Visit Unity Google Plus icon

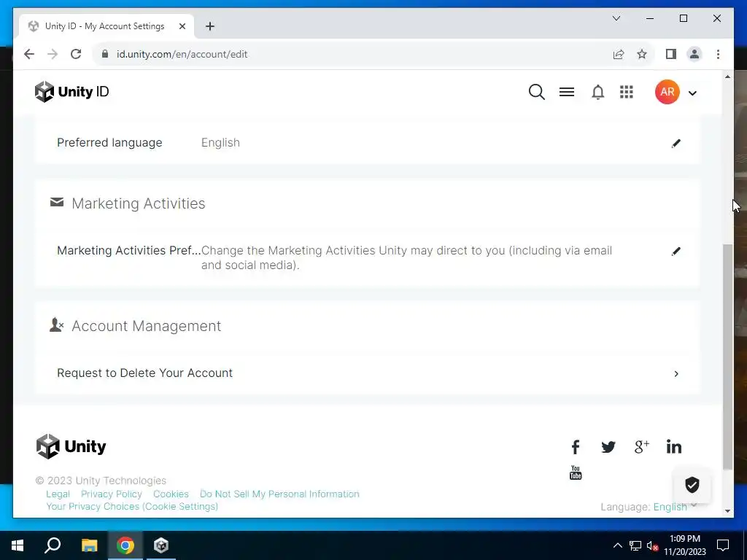[x=641, y=447]
